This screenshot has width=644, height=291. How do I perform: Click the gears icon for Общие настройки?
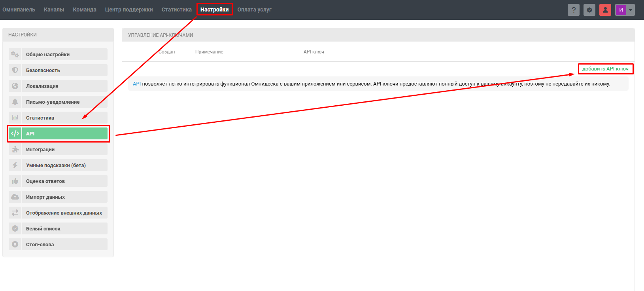coord(15,54)
